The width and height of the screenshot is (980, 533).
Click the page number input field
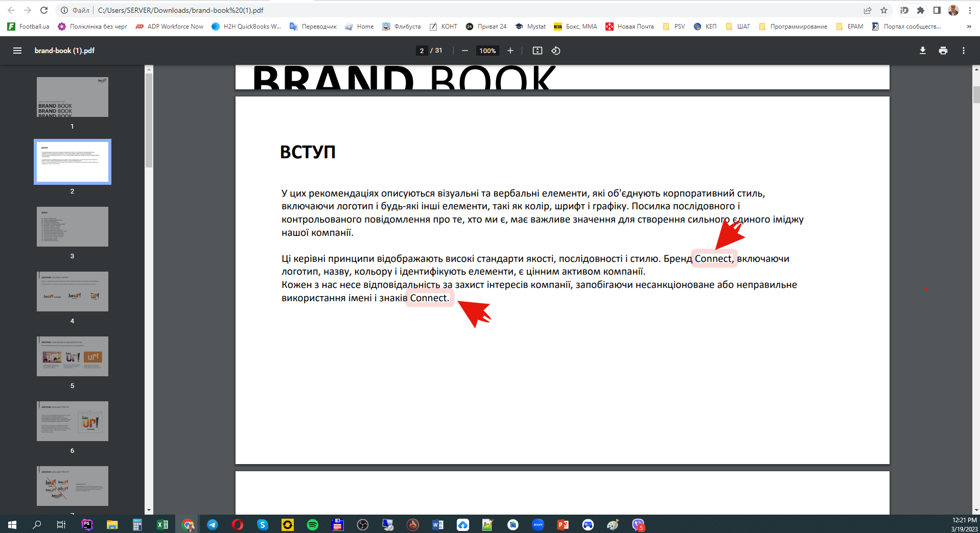click(x=422, y=51)
